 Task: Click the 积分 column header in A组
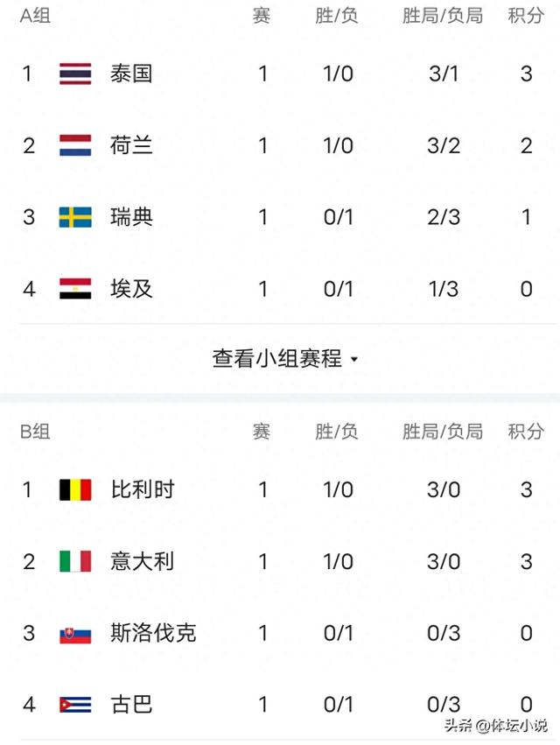point(526,16)
